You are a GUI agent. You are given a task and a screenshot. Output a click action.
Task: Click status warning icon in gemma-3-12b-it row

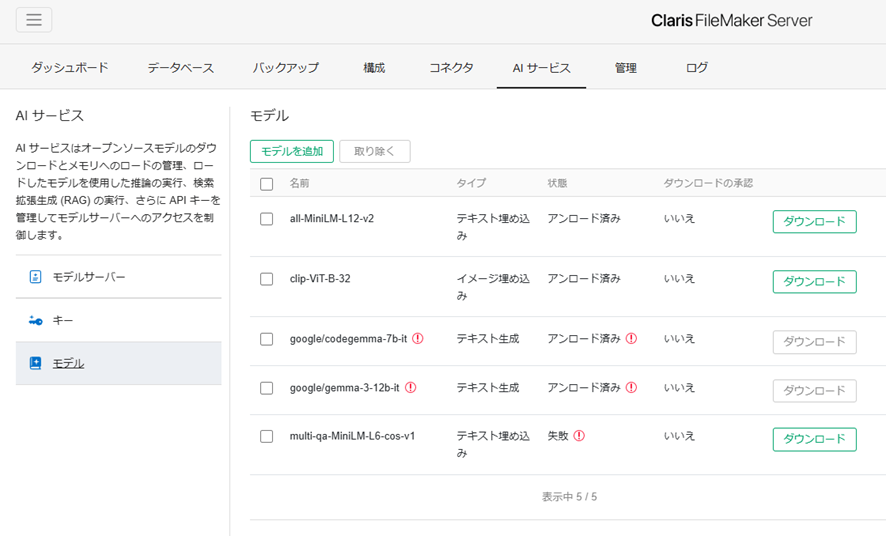click(x=632, y=387)
